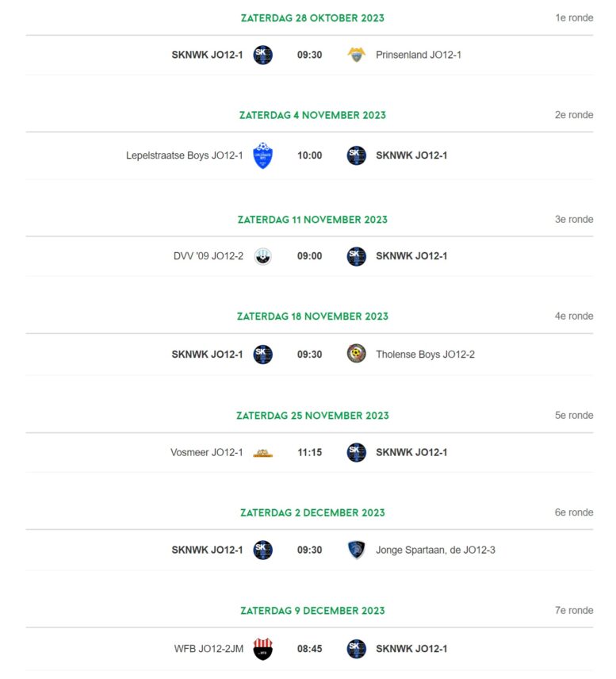Open the Lepelstraatse Boys JO12-1 team link
This screenshot has width=616, height=679.
[x=185, y=155]
